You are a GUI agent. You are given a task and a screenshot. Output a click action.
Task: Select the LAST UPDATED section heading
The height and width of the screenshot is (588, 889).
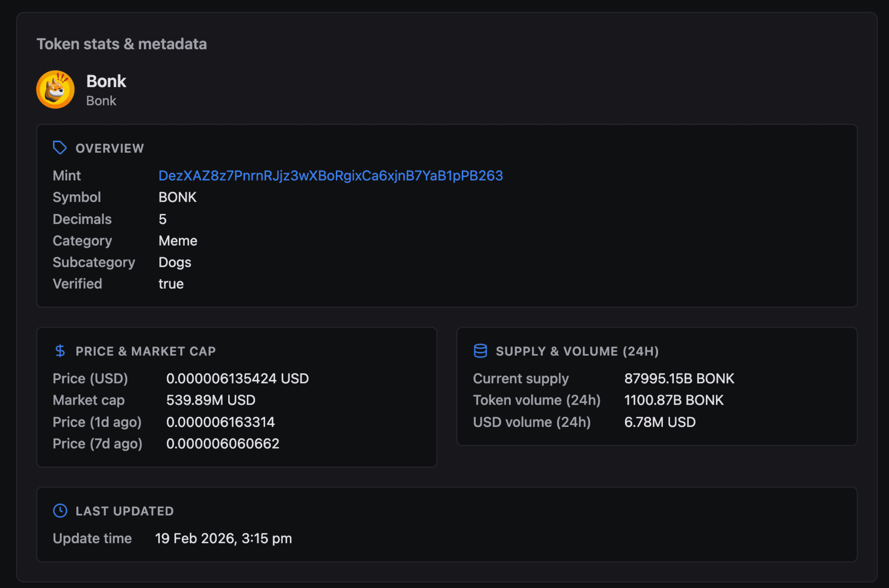click(x=124, y=511)
